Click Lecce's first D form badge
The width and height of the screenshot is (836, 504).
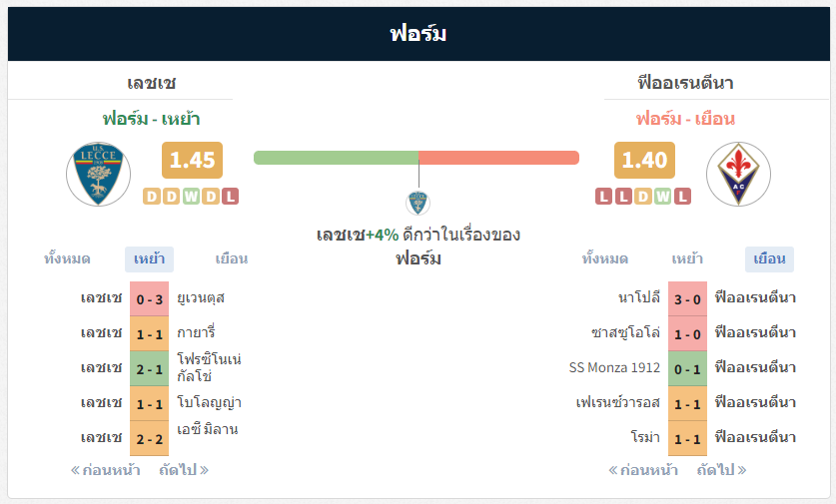[152, 197]
